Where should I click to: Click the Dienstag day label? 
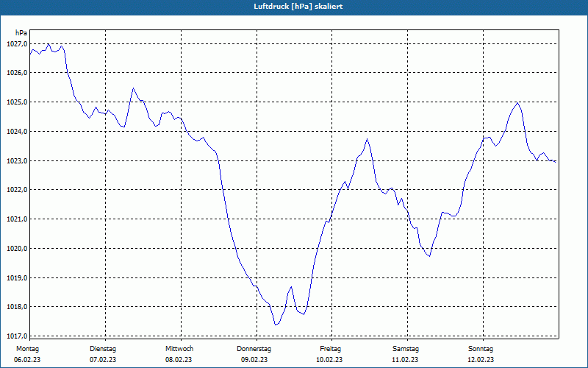(103, 349)
